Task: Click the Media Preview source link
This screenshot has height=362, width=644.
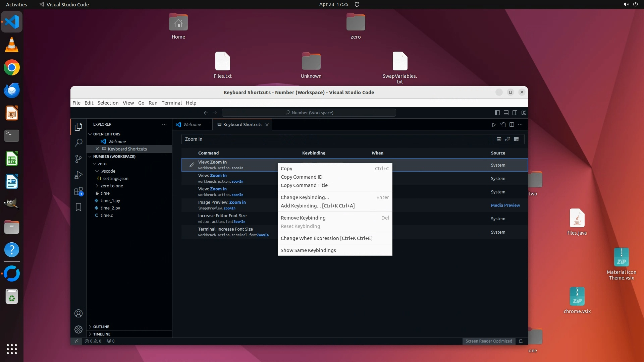Action: 505,205
